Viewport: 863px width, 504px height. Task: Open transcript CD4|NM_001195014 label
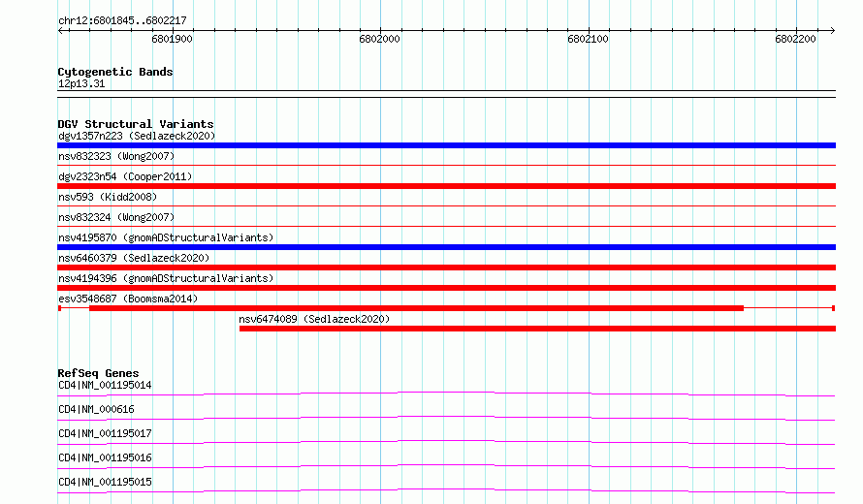pos(105,385)
